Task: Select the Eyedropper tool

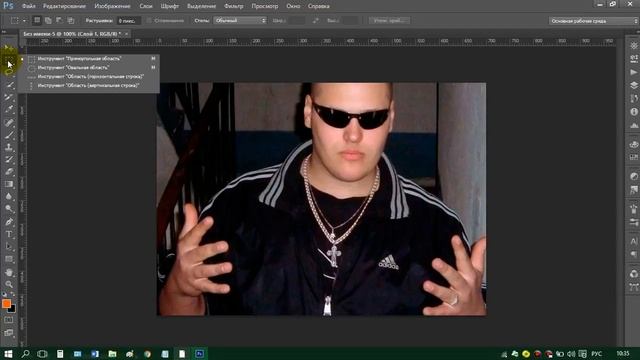Action: (9, 109)
